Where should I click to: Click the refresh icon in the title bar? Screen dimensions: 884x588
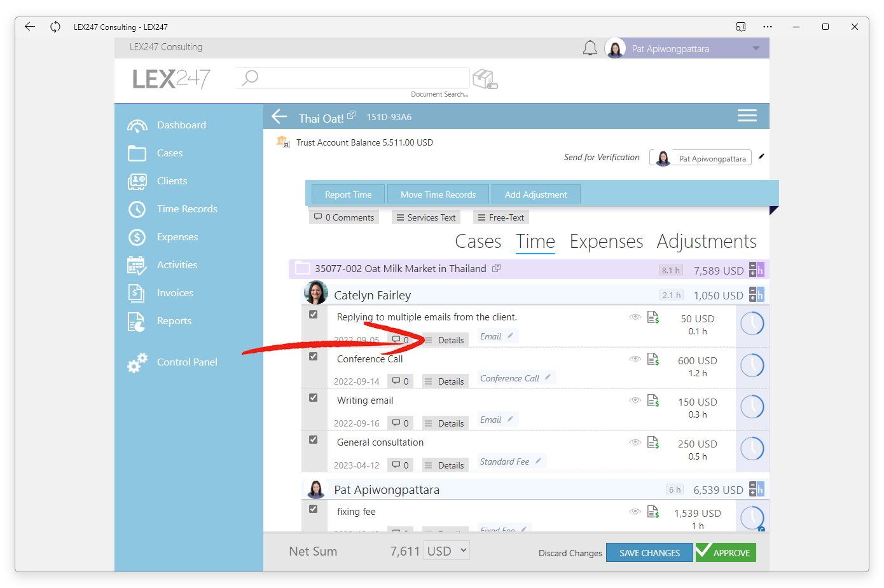click(55, 27)
